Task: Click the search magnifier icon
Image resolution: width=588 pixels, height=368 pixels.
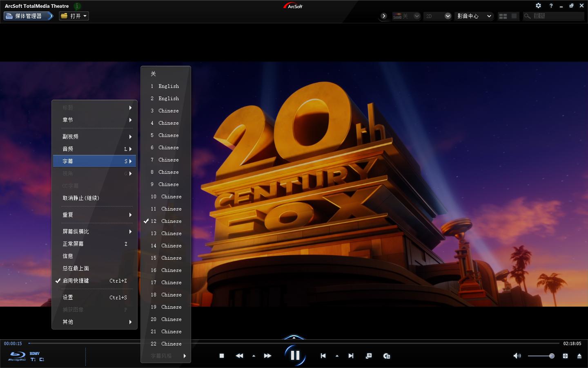Action: pyautogui.click(x=528, y=16)
